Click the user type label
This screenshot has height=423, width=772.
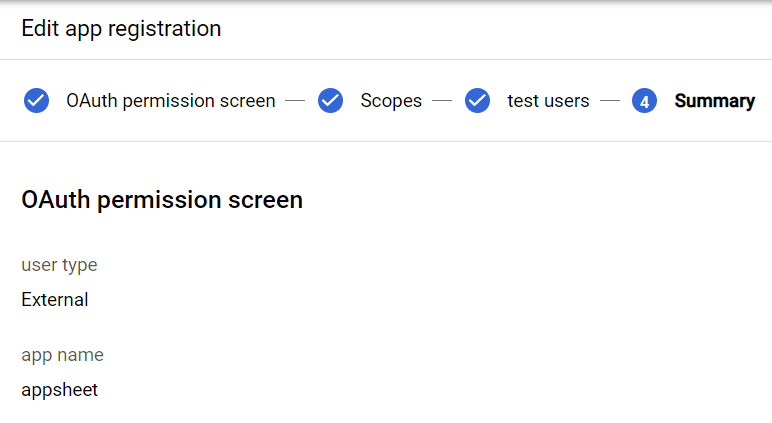click(59, 265)
